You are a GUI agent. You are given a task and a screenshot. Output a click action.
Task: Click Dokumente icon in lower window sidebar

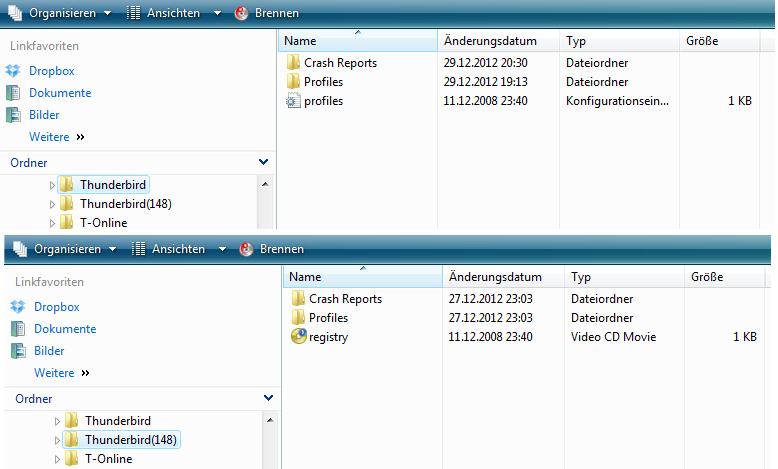coord(18,329)
